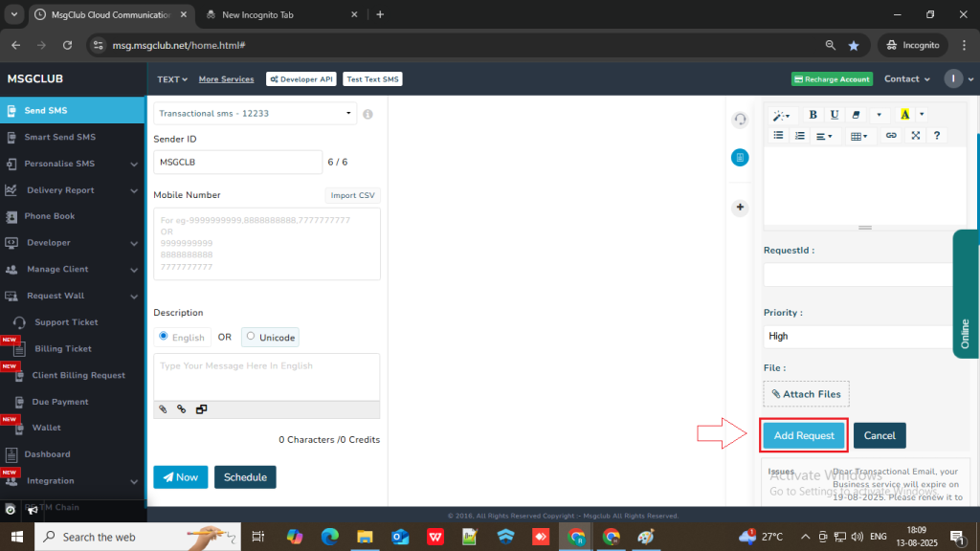Open Send SMS in sidebar
The width and height of the screenshot is (980, 551).
tap(73, 111)
